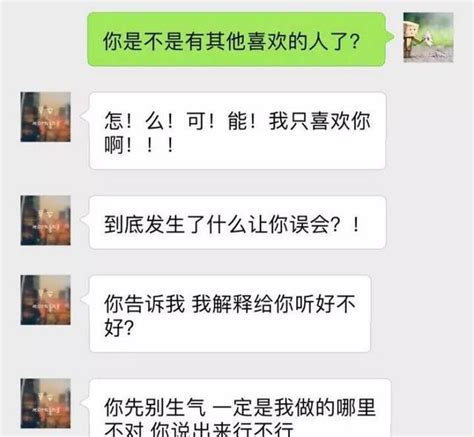This screenshot has width=474, height=437.
Task: Select the green bubble 你是不是有其他喜欢的人了
Action: [x=237, y=39]
